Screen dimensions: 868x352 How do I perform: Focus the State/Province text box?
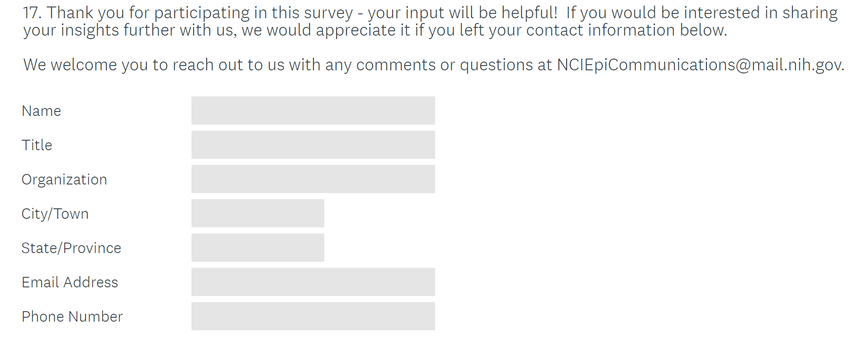[257, 248]
